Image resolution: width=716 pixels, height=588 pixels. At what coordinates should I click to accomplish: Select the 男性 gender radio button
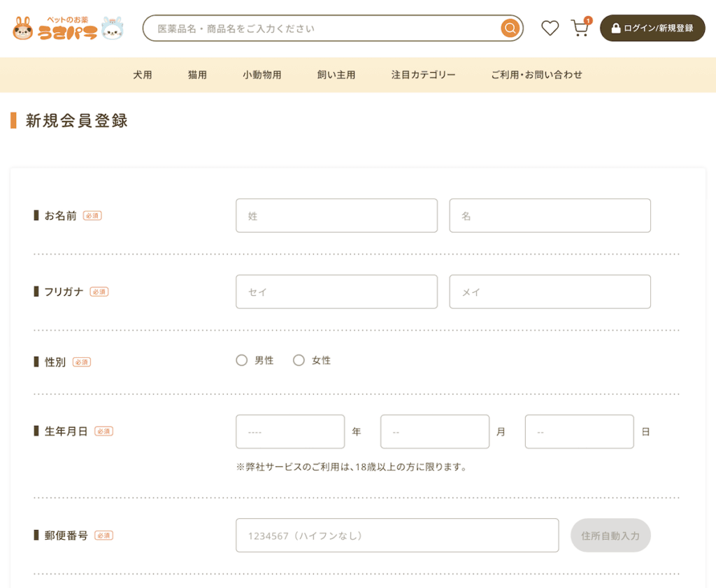(242, 360)
